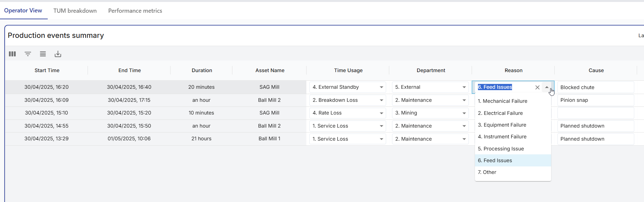Viewport: 644px width, 202px height.
Task: Open the 3. Mining department dropdown
Action: (x=464, y=113)
